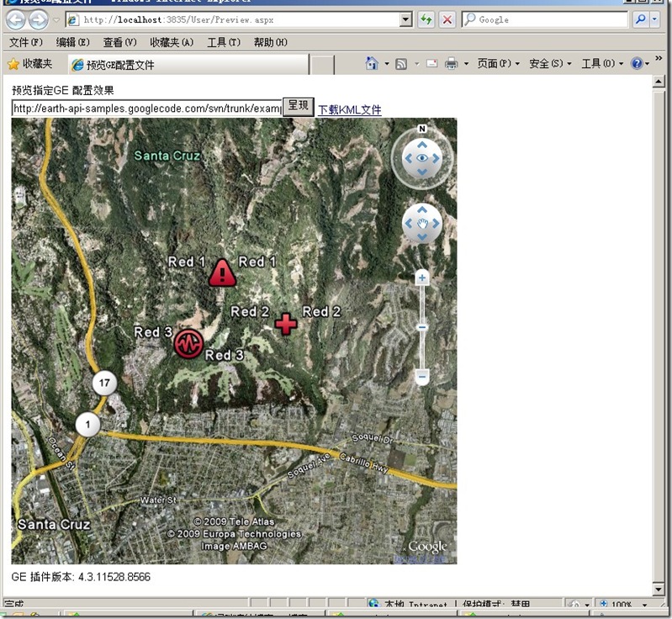
Task: Click the blue Help question mark icon
Action: coord(637,64)
